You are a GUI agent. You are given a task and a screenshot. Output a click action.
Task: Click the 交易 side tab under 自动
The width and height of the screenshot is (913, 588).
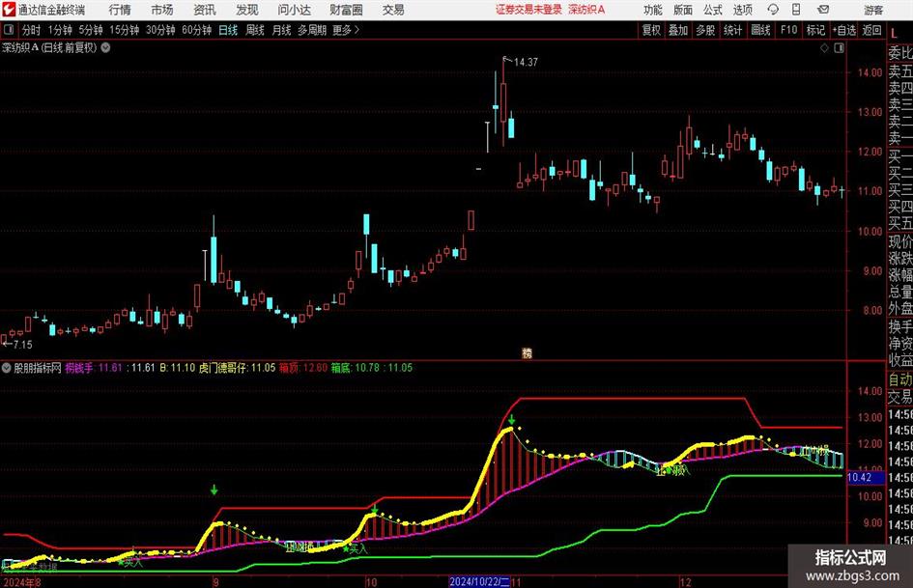click(x=900, y=397)
